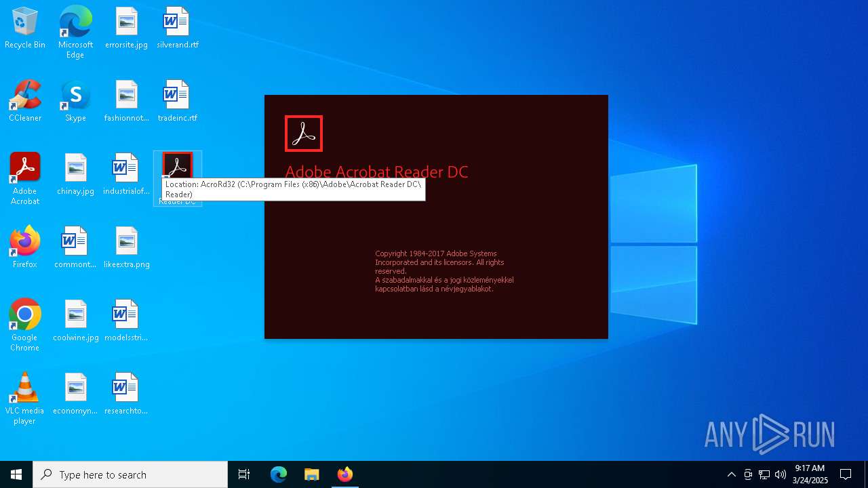Open the clock showing 9:17 AM
Viewport: 868px width, 488px height.
coord(810,474)
